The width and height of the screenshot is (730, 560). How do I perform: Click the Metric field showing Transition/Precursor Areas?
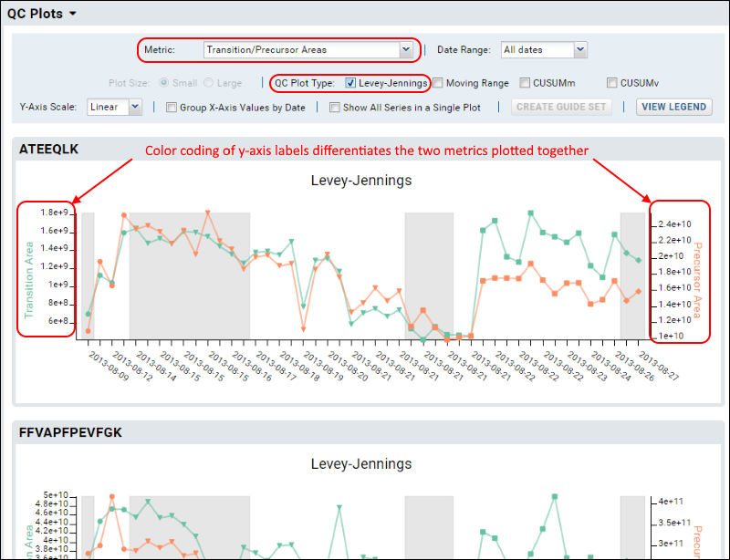pos(302,49)
